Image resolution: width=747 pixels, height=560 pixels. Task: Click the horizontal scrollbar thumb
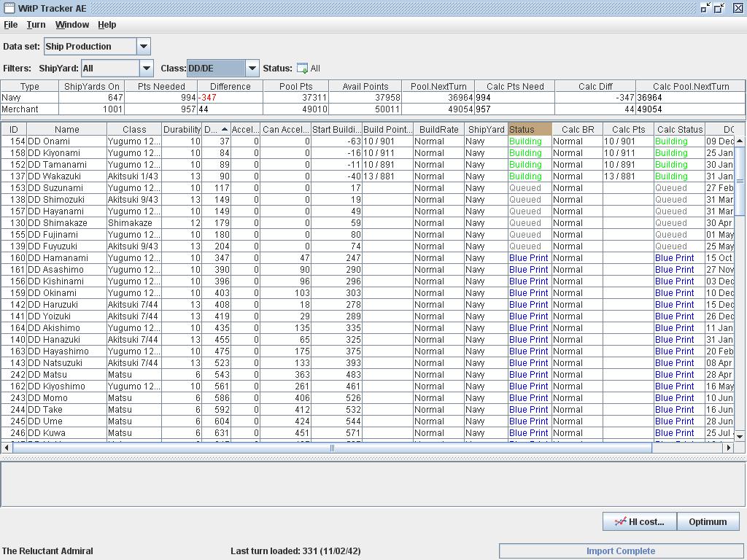tap(332, 448)
